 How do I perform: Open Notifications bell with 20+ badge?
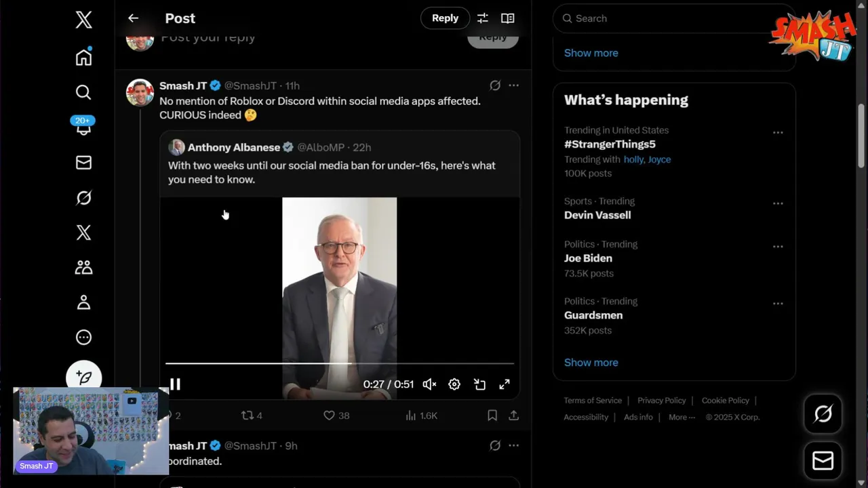tap(83, 127)
